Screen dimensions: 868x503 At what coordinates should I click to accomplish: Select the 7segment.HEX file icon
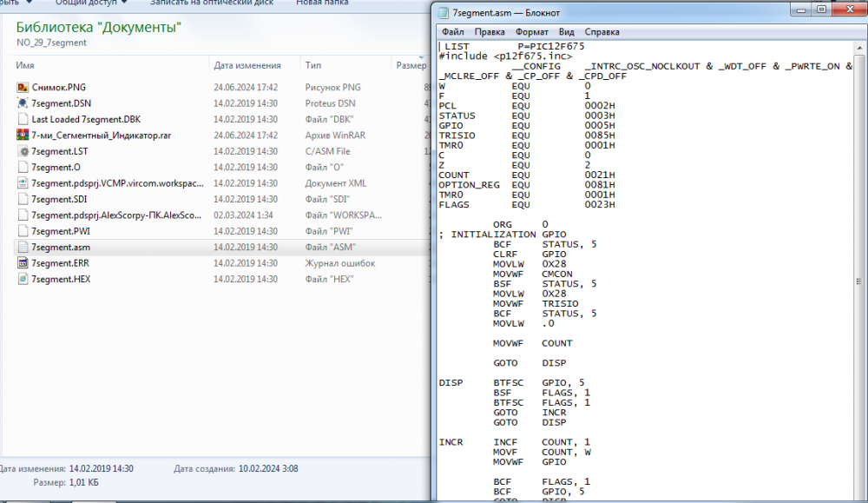(x=23, y=279)
